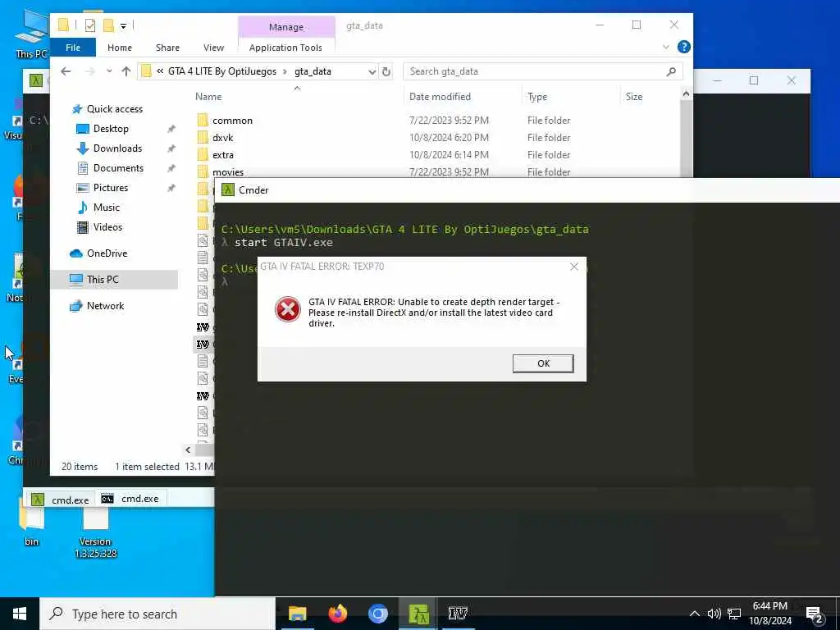Select the extra folder
The image size is (840, 630).
pos(223,155)
